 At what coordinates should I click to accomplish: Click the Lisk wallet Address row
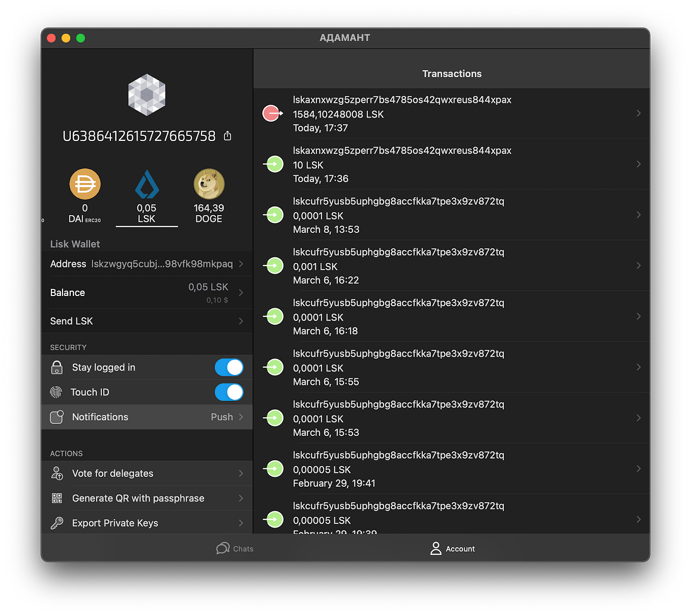tap(148, 264)
